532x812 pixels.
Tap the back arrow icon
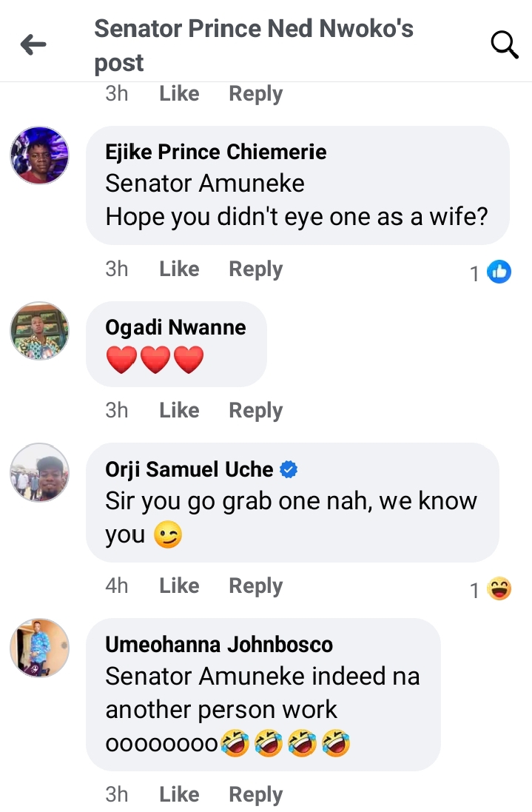click(x=33, y=45)
